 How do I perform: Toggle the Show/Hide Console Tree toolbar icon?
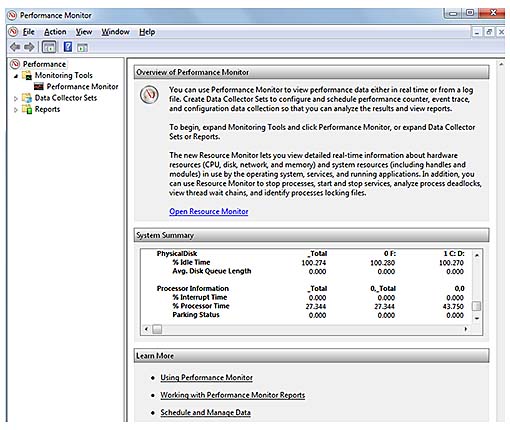[x=49, y=47]
